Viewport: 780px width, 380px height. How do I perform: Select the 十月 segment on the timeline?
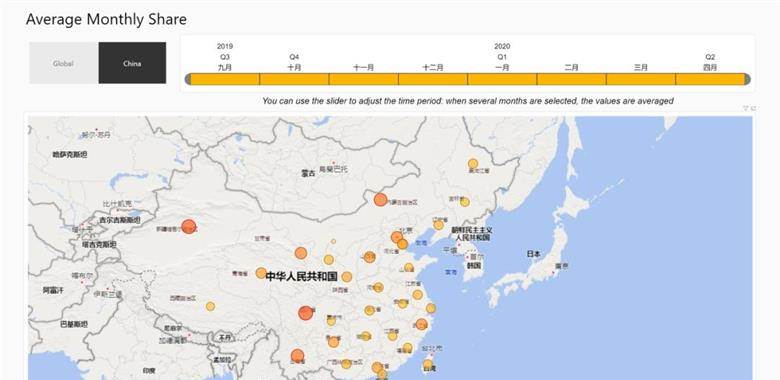(x=294, y=79)
